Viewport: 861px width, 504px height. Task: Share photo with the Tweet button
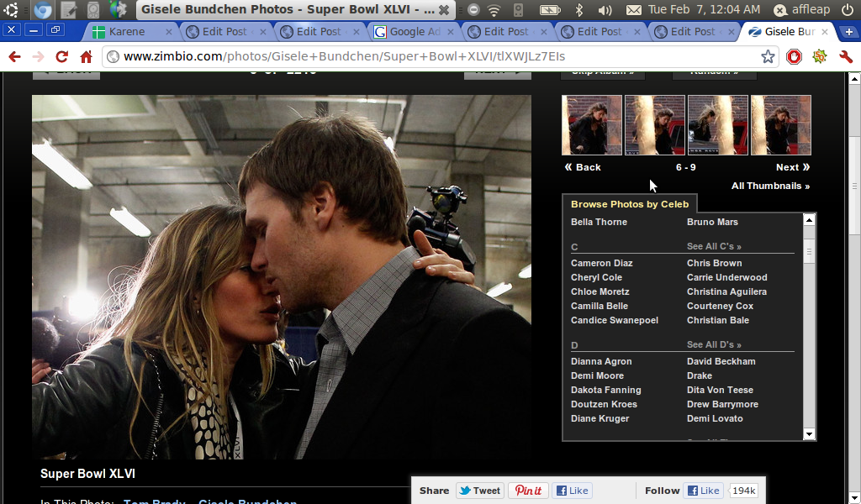[x=479, y=491]
